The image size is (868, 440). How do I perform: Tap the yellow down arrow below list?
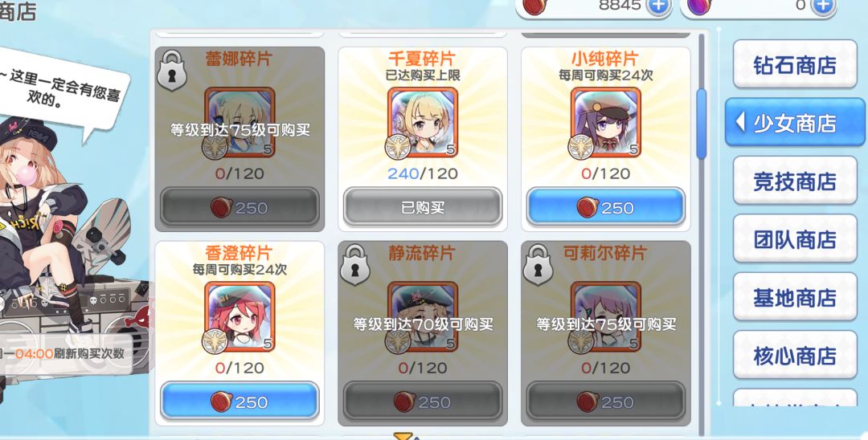[403, 436]
